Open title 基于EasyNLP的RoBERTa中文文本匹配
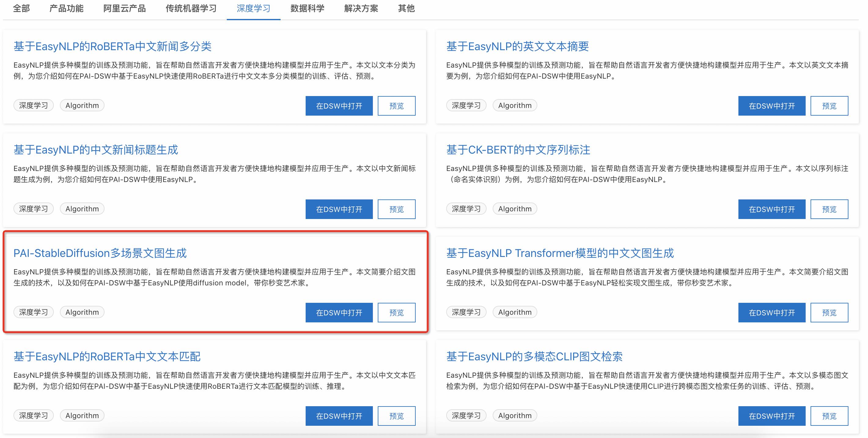Viewport: 868px width, 438px height. (107, 356)
